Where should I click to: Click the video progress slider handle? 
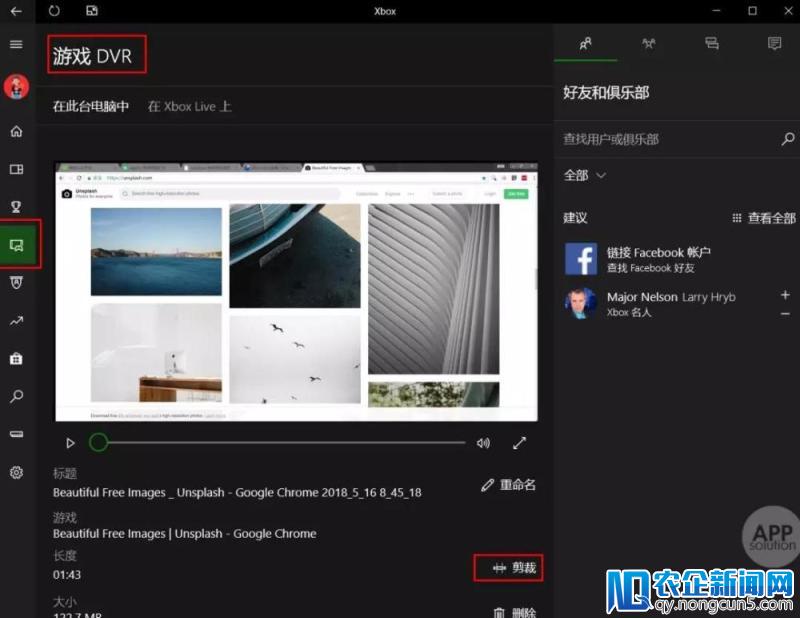click(x=98, y=442)
